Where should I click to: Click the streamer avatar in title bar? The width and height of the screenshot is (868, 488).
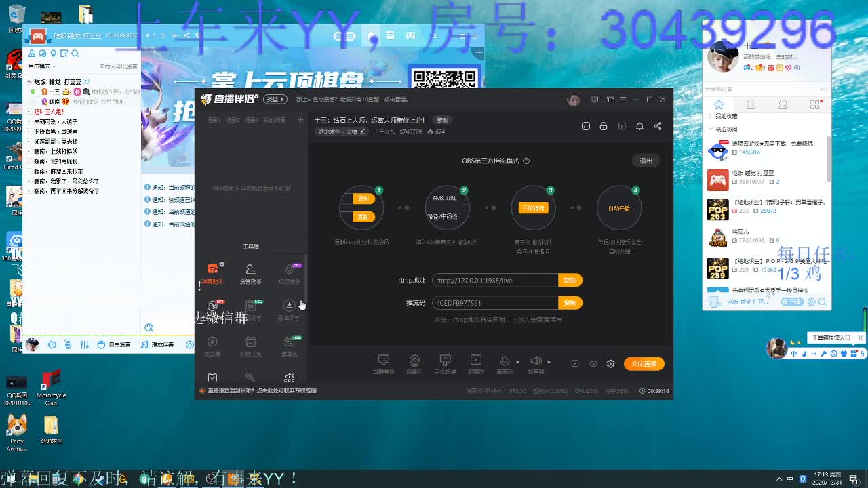[x=574, y=100]
